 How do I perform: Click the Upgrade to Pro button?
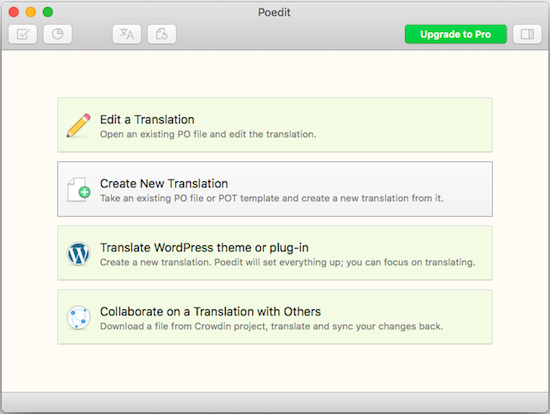point(456,34)
